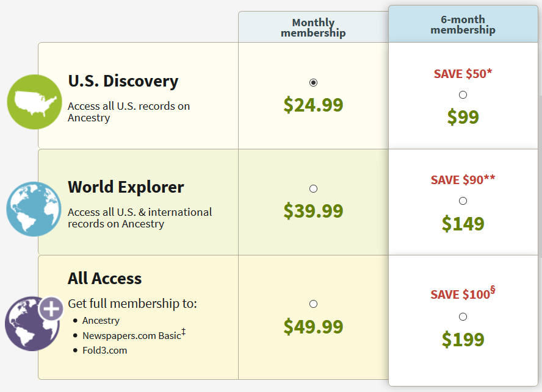Select All Access 6-month $199 radio

click(x=463, y=316)
